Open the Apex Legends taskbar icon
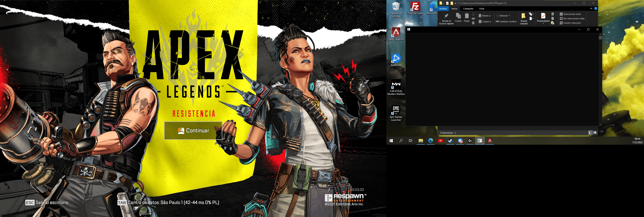Screen dimensions: 644x217 490,141
